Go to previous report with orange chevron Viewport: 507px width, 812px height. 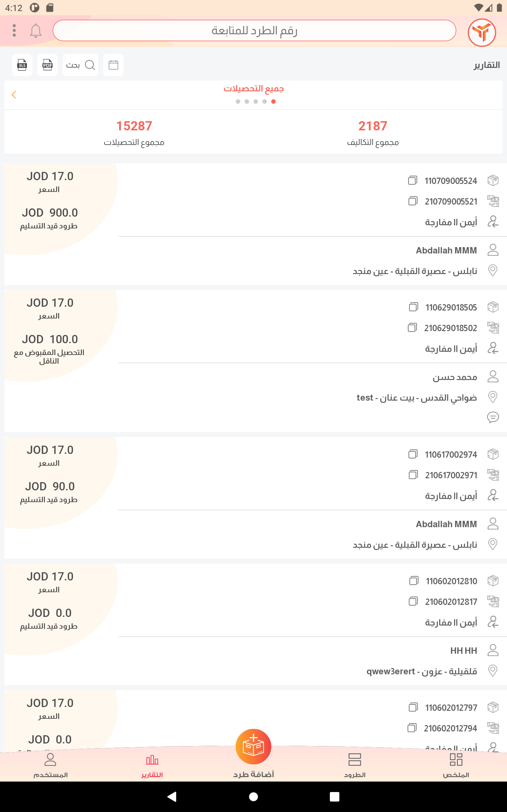tap(14, 95)
